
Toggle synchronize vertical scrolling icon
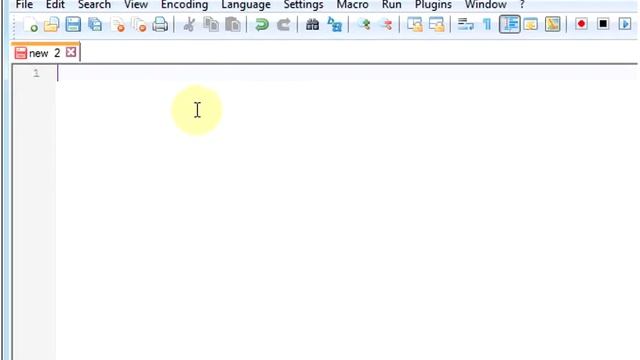click(415, 24)
